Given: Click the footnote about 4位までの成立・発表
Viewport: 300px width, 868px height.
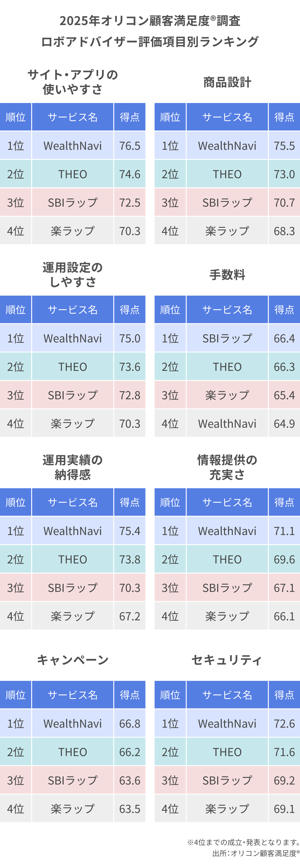Looking at the screenshot, I should point(243,842).
